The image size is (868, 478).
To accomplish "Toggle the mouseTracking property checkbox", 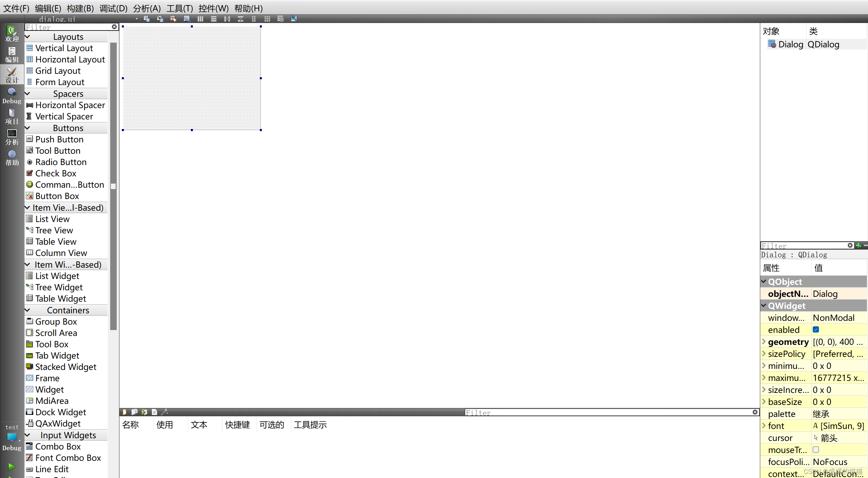I will pos(816,450).
